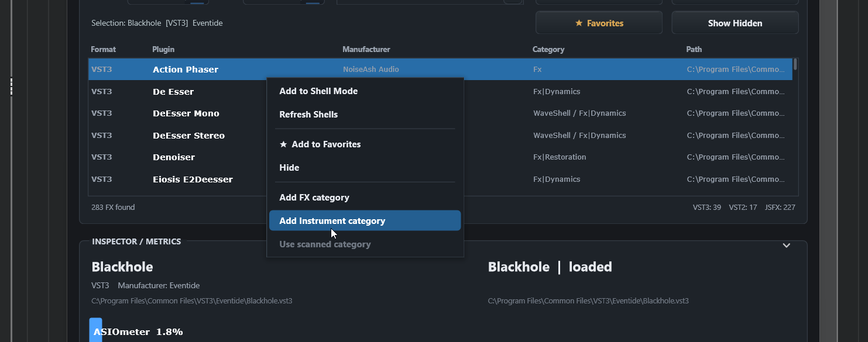Image resolution: width=868 pixels, height=342 pixels.
Task: Click Eiosis E2Deesser's Fx|Dynamics category cell
Action: tap(557, 179)
